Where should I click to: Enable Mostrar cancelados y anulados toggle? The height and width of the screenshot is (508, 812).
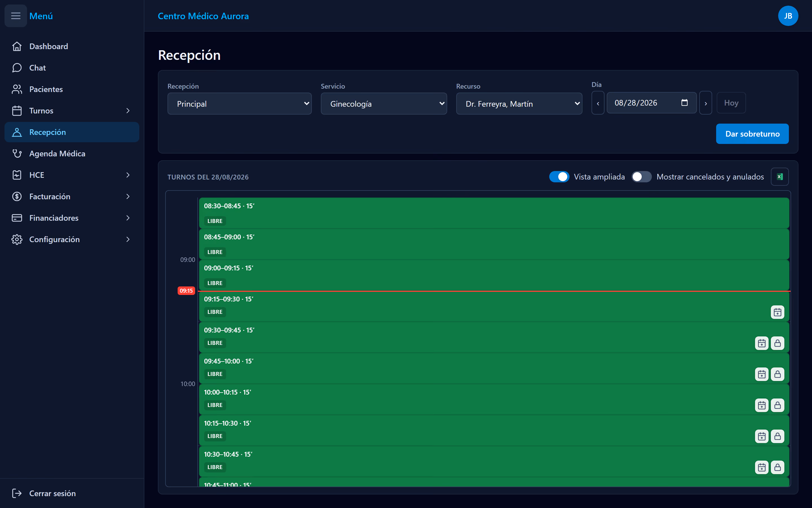pos(641,177)
